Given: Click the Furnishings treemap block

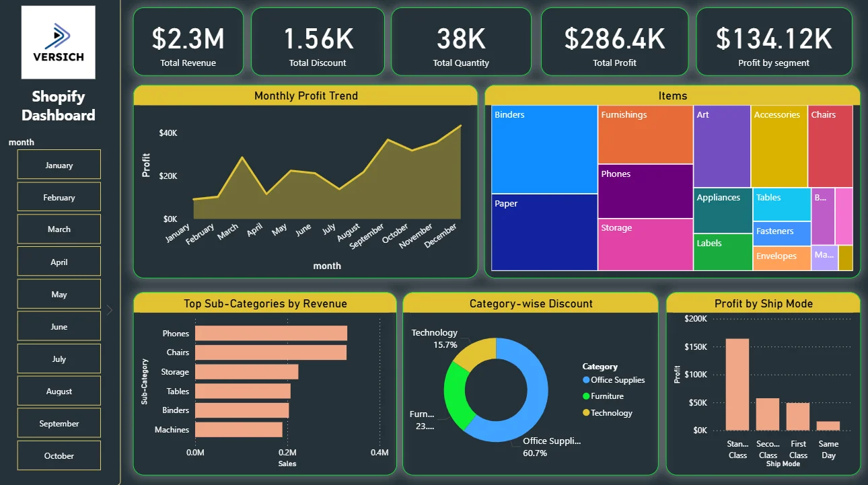Looking at the screenshot, I should tap(645, 135).
